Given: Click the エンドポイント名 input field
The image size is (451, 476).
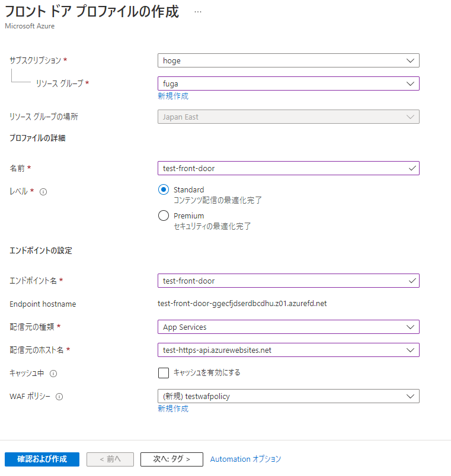Looking at the screenshot, I should [x=289, y=281].
